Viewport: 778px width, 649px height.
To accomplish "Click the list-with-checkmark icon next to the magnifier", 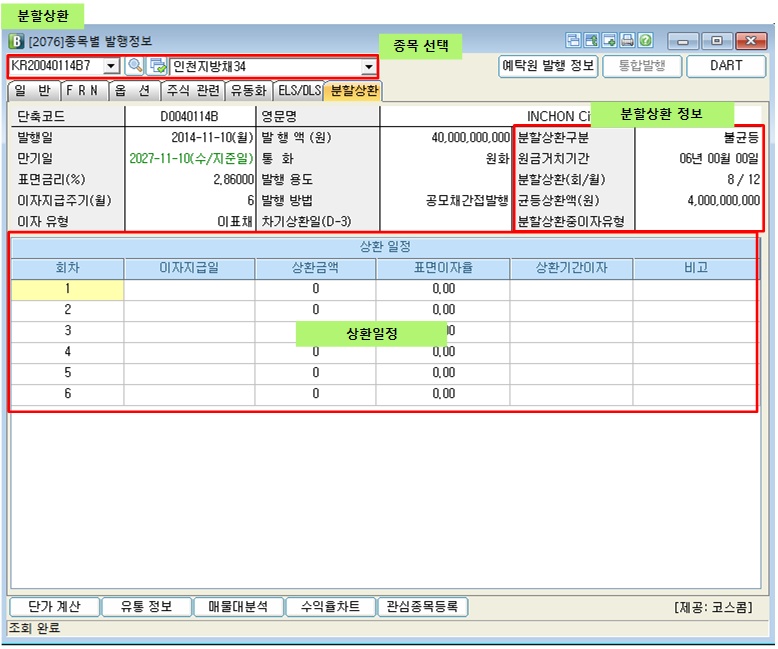I will pos(157,66).
